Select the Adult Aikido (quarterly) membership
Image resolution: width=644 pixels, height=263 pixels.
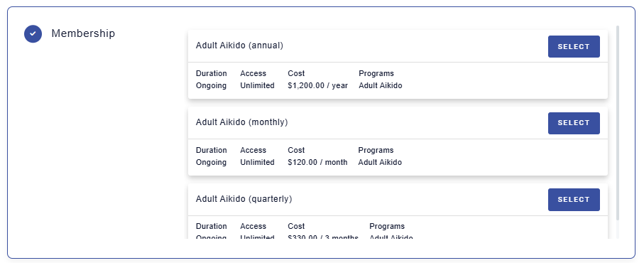pos(574,199)
